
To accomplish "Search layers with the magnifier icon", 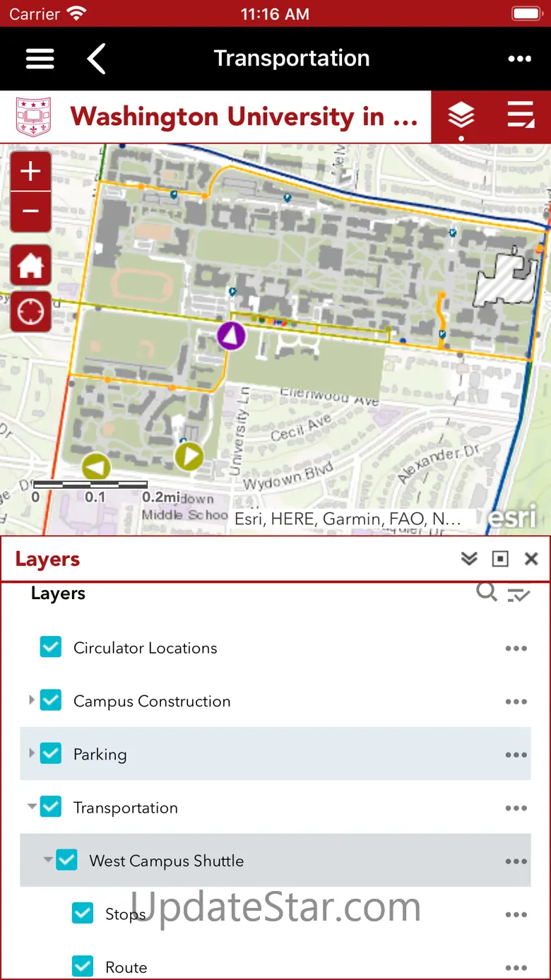I will [x=486, y=592].
